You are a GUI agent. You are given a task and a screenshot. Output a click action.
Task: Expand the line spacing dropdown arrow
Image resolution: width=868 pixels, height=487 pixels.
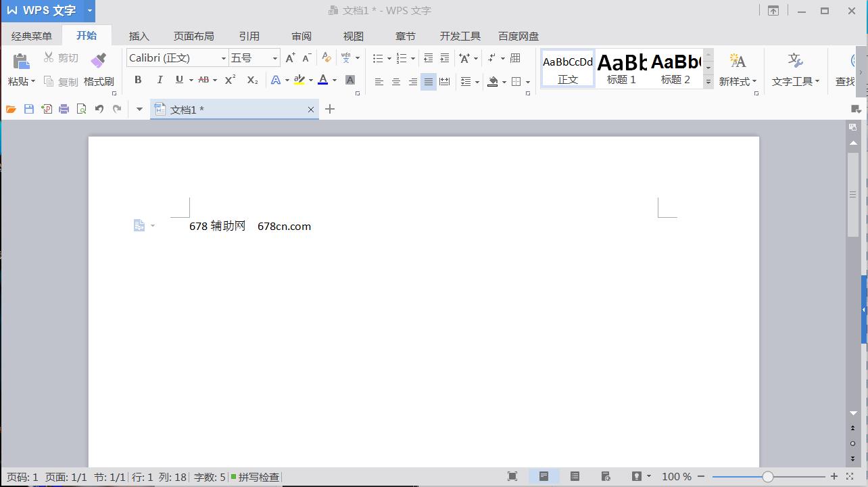477,83
